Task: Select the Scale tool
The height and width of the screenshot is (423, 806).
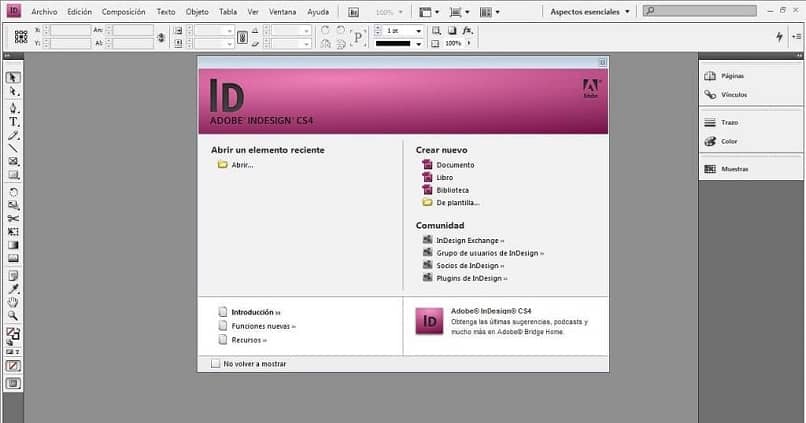Action: click(13, 206)
